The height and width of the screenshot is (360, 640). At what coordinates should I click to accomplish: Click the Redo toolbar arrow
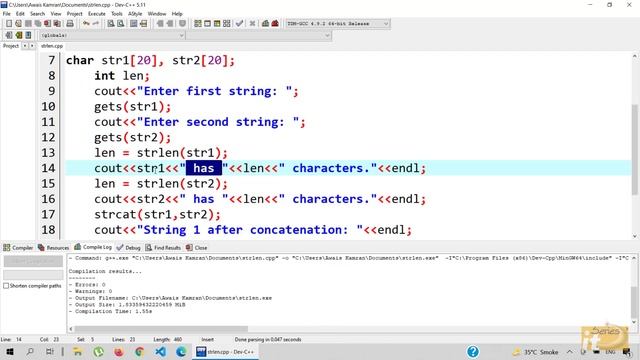96,24
